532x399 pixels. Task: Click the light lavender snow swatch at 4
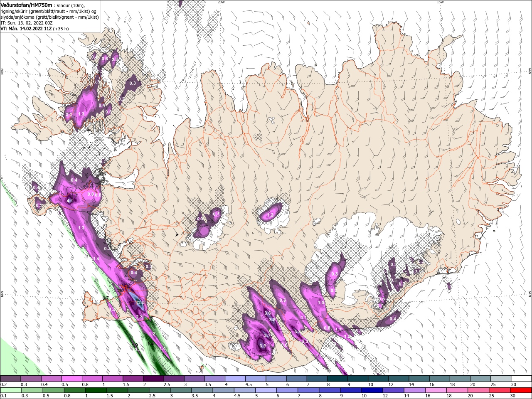tap(235, 379)
